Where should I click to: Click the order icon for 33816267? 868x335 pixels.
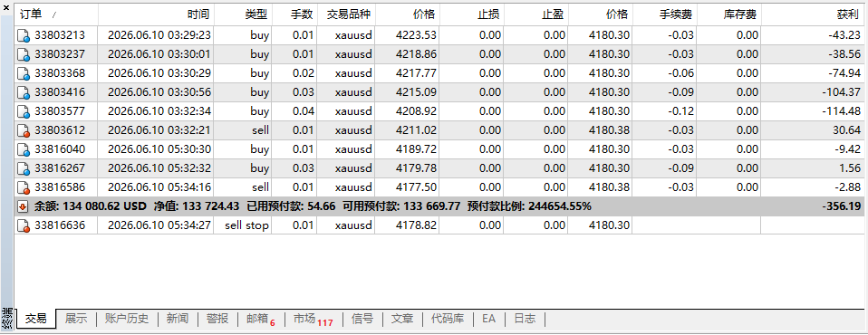click(24, 168)
